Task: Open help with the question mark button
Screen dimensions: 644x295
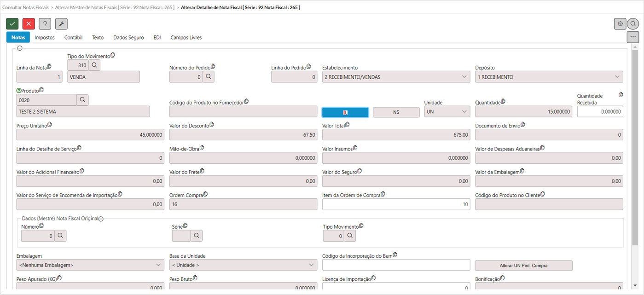Action: [x=45, y=24]
